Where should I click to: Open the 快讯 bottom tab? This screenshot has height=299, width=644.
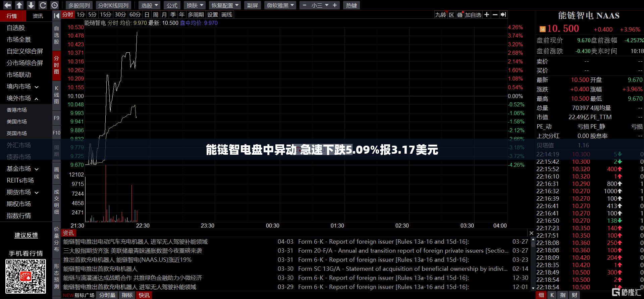coord(144,295)
